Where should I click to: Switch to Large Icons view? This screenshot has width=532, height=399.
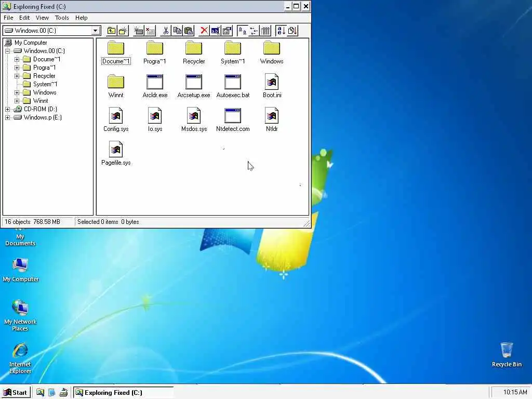242,31
